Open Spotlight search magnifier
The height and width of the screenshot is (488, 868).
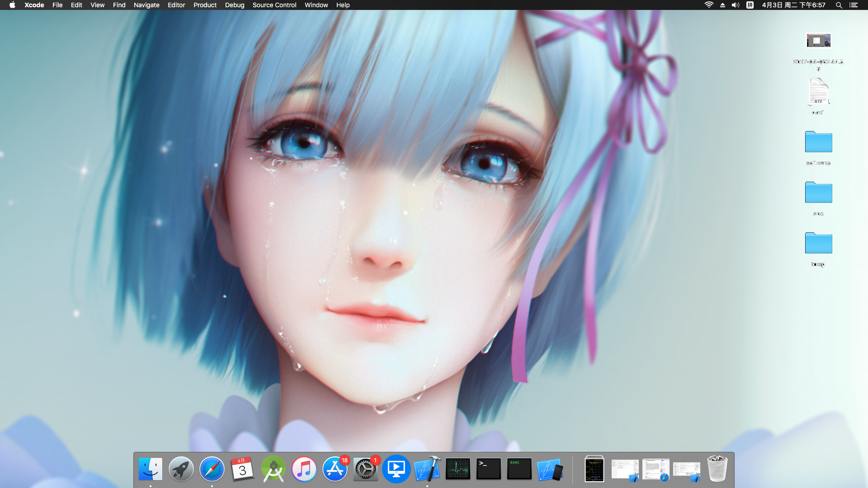coord(839,5)
